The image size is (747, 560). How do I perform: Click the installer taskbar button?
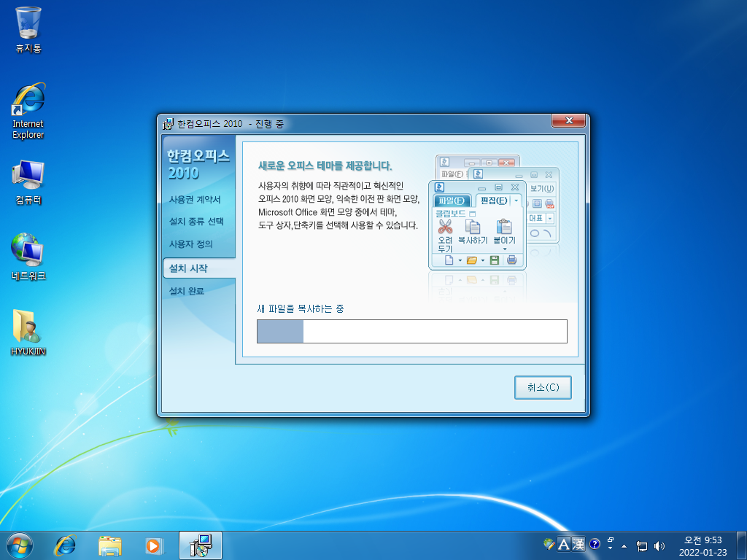click(201, 545)
